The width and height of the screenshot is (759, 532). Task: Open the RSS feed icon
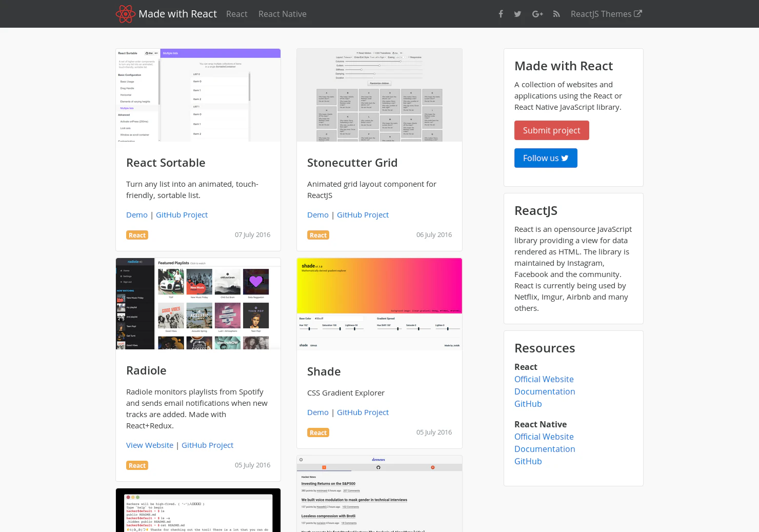click(x=556, y=14)
